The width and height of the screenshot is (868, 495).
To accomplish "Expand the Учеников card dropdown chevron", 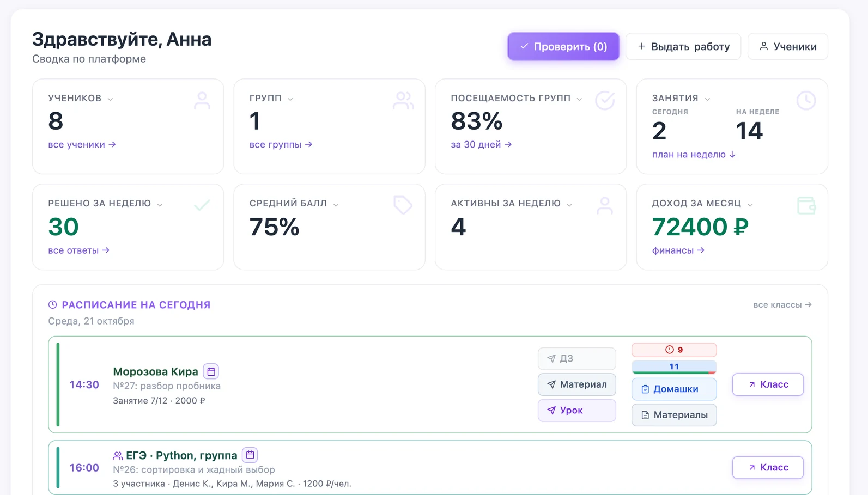I will [x=111, y=99].
